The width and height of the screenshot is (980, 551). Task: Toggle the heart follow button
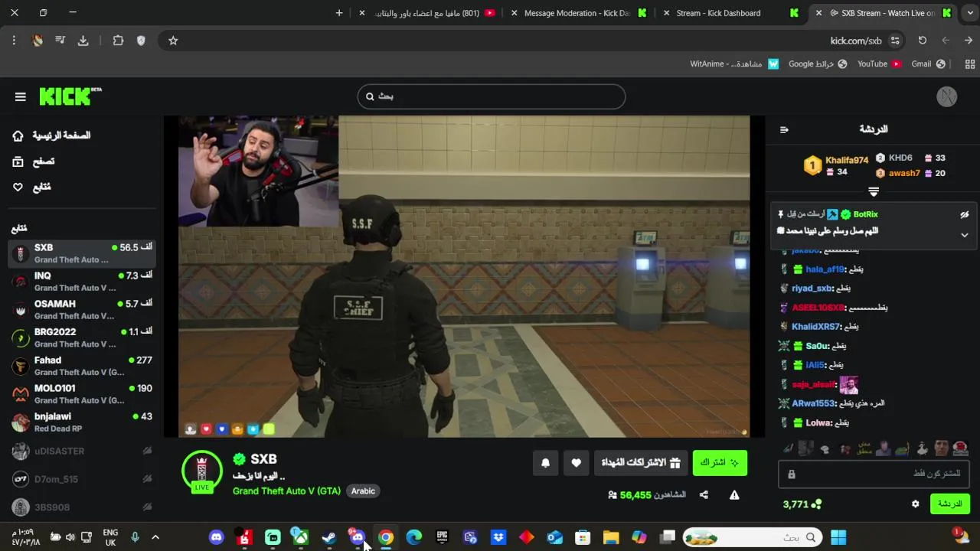pyautogui.click(x=577, y=463)
